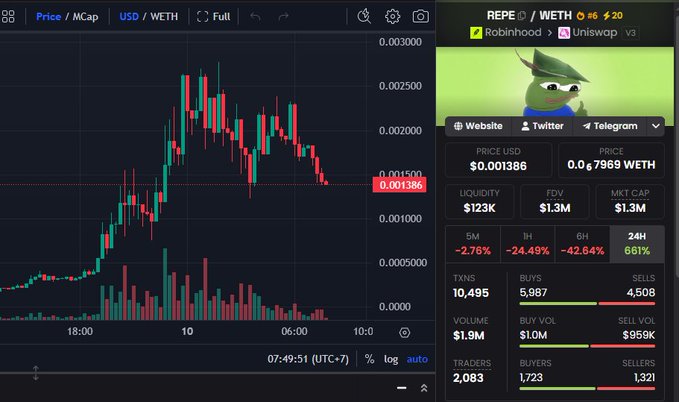Expand more social links chevron
Screen dimensions: 679x402
[x=656, y=126]
